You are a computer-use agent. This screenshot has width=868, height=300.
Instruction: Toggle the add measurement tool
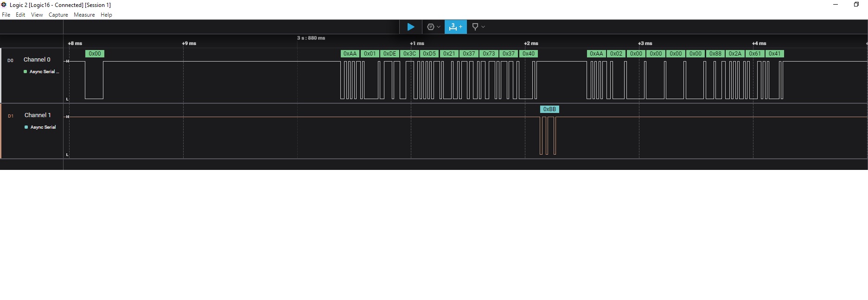[x=455, y=27]
